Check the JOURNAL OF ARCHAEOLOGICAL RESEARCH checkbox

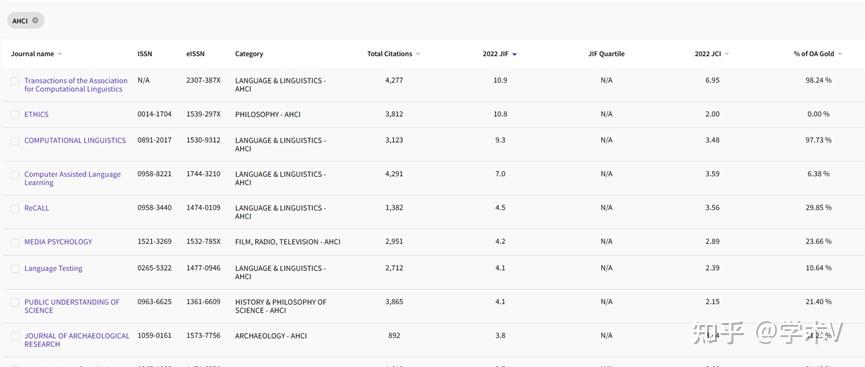[x=15, y=336]
